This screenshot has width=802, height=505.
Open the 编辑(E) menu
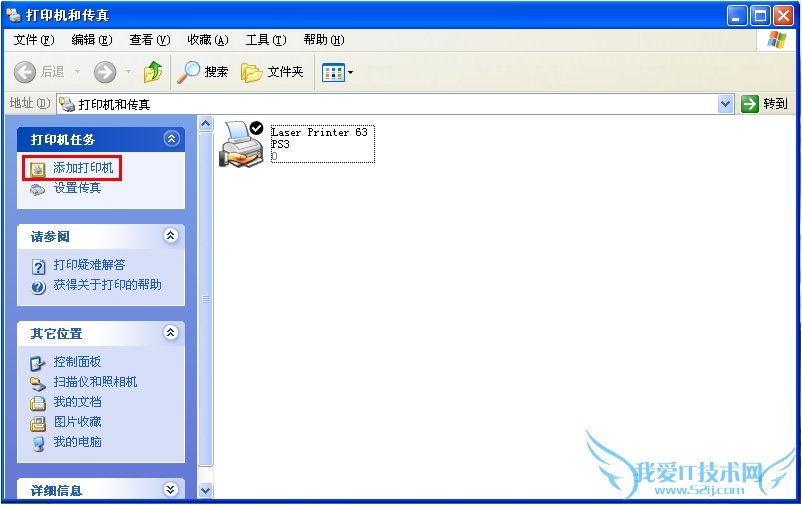click(x=92, y=40)
